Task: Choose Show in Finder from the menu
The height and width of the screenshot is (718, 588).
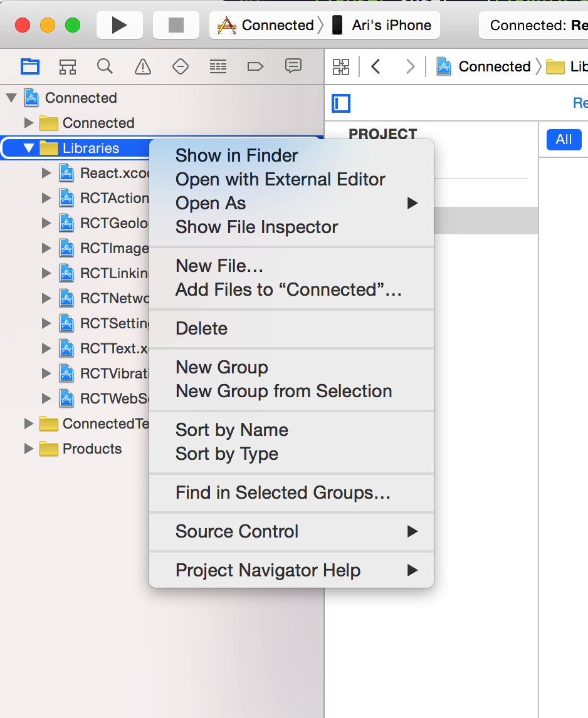Action: click(x=236, y=155)
